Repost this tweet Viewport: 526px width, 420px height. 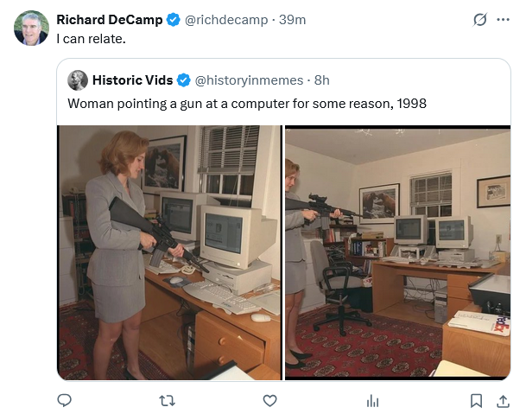tap(168, 400)
